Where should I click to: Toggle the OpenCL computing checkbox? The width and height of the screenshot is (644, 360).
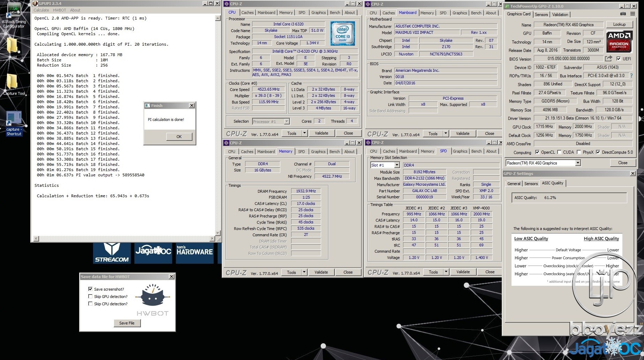pyautogui.click(x=537, y=152)
